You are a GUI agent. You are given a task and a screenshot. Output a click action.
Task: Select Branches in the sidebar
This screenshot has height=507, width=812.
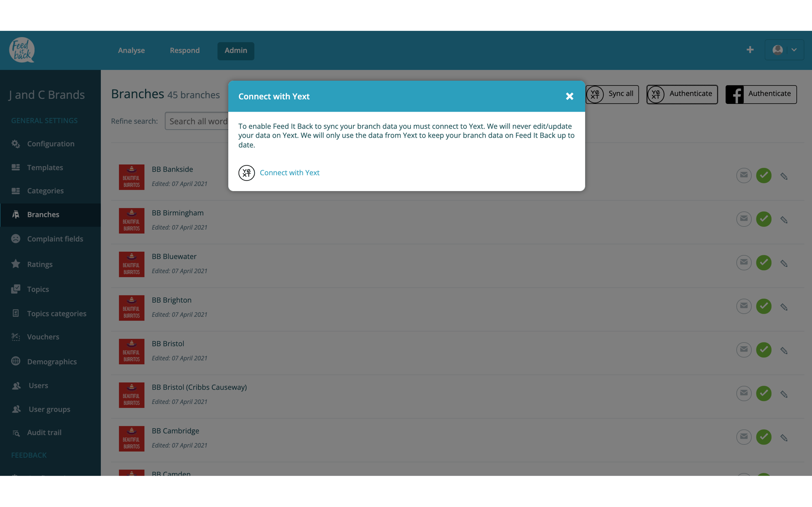click(50, 215)
